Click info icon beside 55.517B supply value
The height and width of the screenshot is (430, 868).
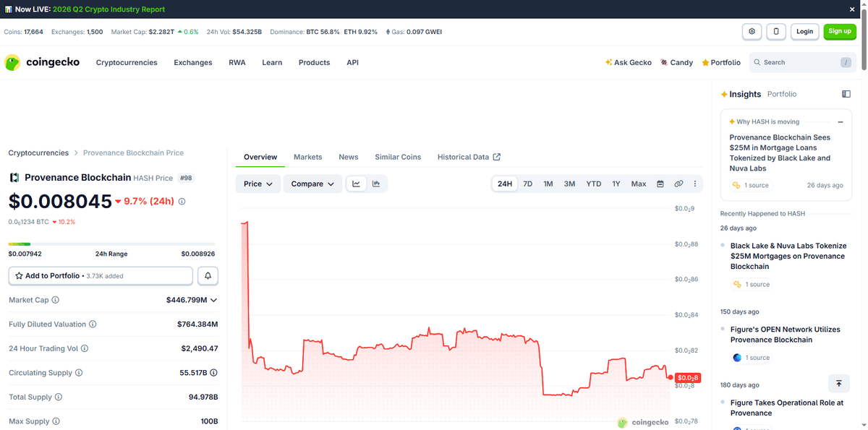pos(214,373)
